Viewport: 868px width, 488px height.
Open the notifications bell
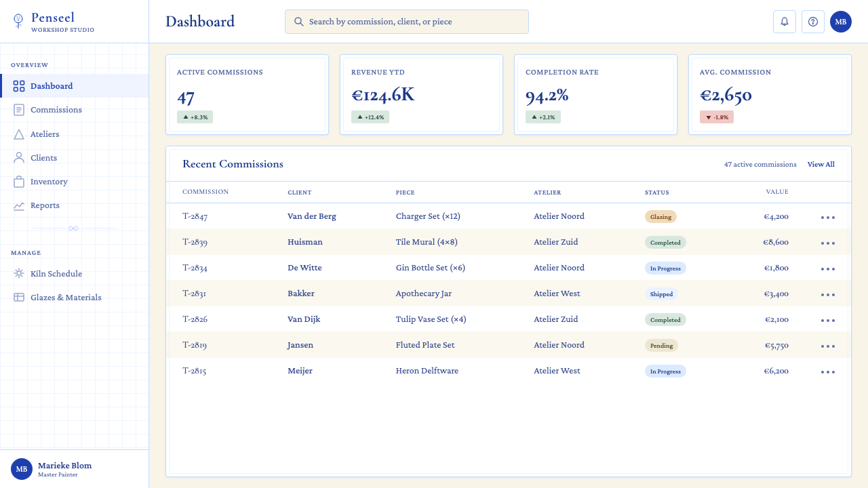pos(785,22)
